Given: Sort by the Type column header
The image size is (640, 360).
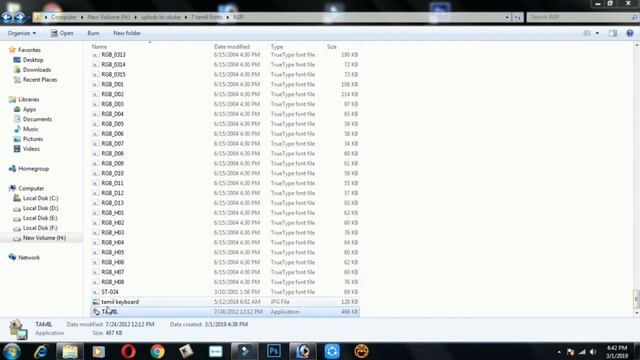Looking at the screenshot, I should [277, 47].
